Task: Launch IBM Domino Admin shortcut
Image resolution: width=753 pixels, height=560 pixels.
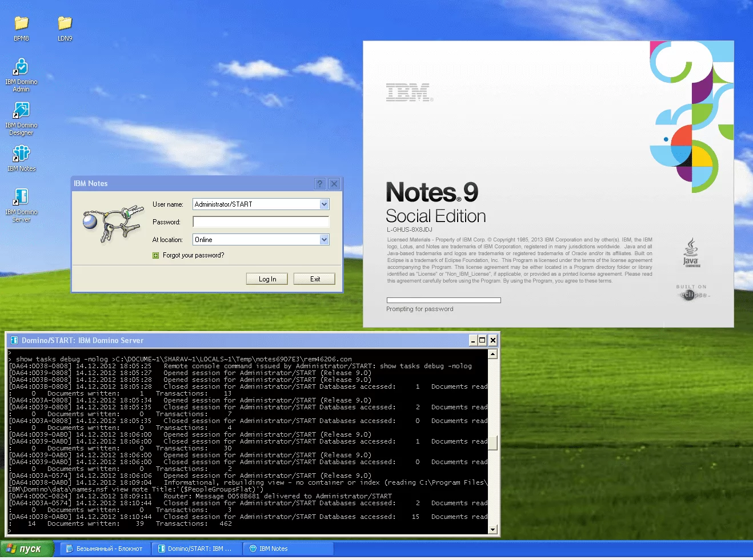Action: tap(21, 67)
